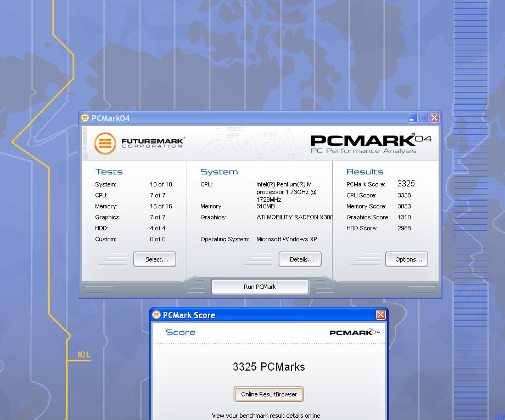Click the ATI MOBILITY RADEON X300 text
505x420 pixels.
[295, 217]
